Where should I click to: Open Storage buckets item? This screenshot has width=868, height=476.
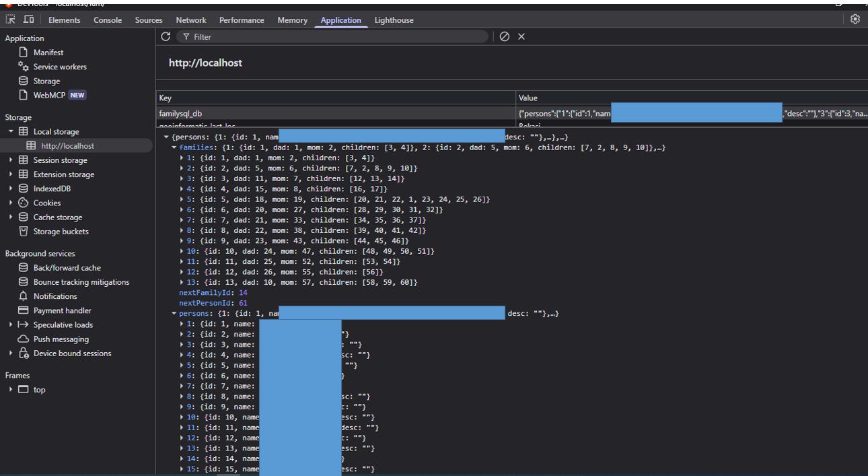click(x=61, y=232)
